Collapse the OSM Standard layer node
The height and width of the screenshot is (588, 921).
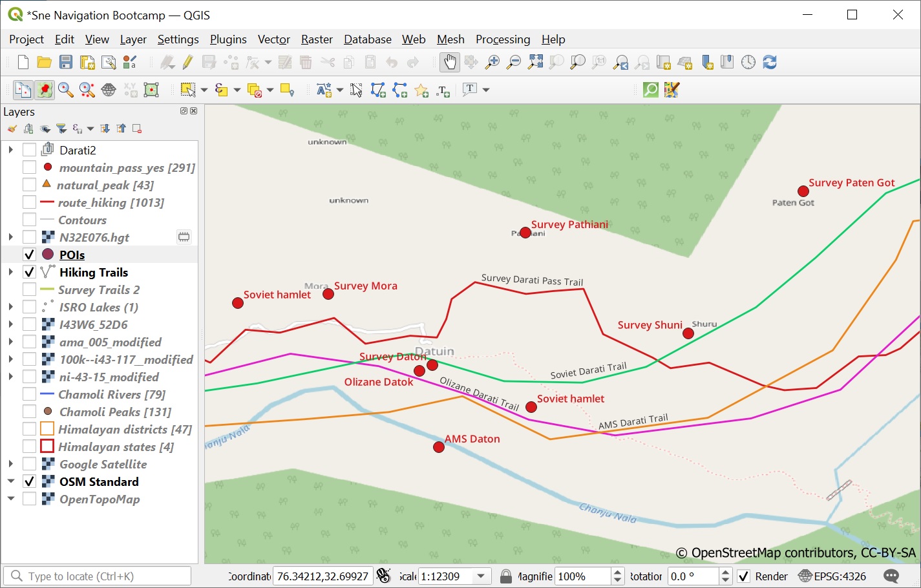pyautogui.click(x=11, y=481)
